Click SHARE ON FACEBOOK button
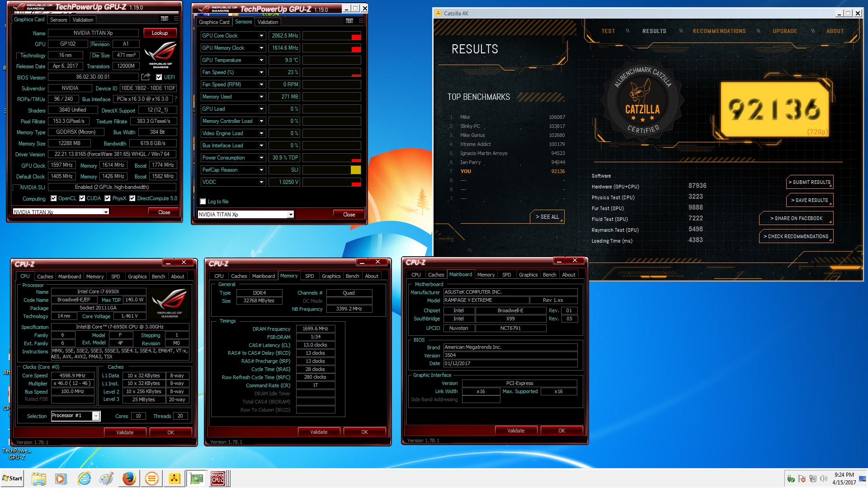The image size is (868, 488). pos(796,218)
